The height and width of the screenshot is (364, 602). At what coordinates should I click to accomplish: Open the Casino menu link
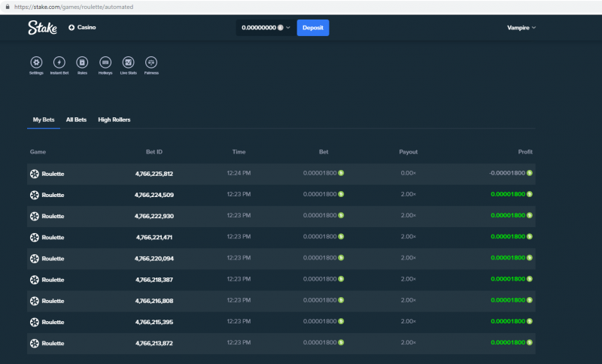(x=82, y=27)
